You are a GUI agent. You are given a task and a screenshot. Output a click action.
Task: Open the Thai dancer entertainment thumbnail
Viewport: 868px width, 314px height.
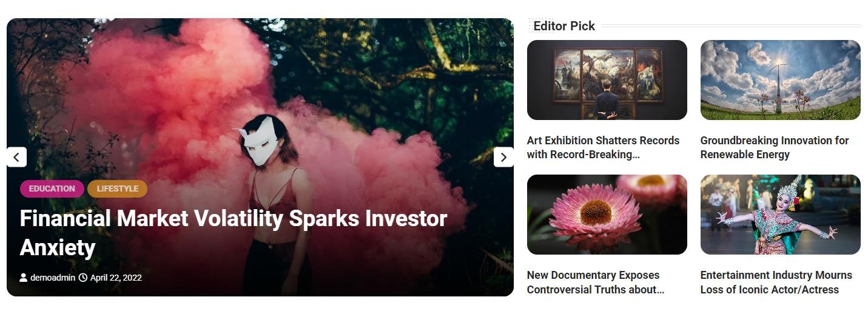(x=781, y=215)
